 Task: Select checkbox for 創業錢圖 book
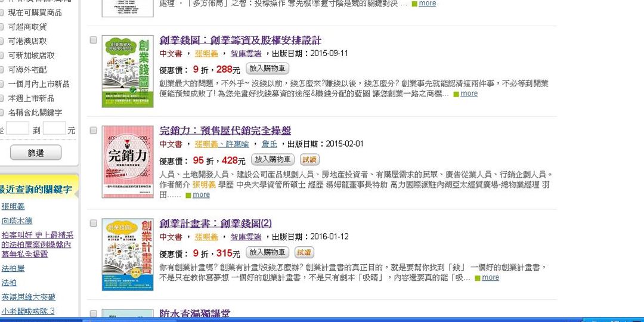(93, 40)
